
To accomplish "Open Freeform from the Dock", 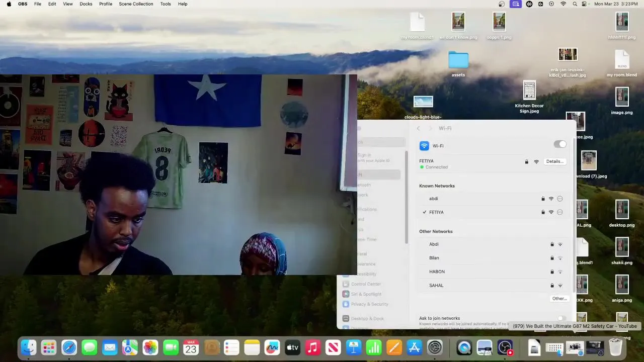I will 272,347.
